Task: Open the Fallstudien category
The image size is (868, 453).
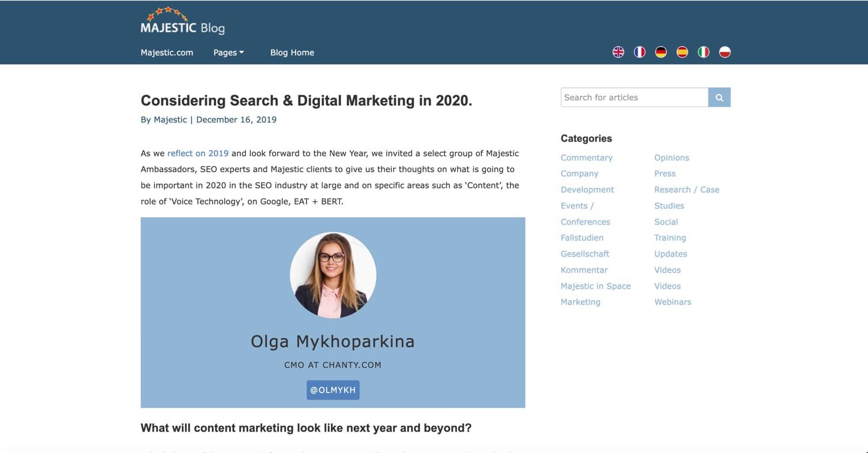Action: pos(582,237)
